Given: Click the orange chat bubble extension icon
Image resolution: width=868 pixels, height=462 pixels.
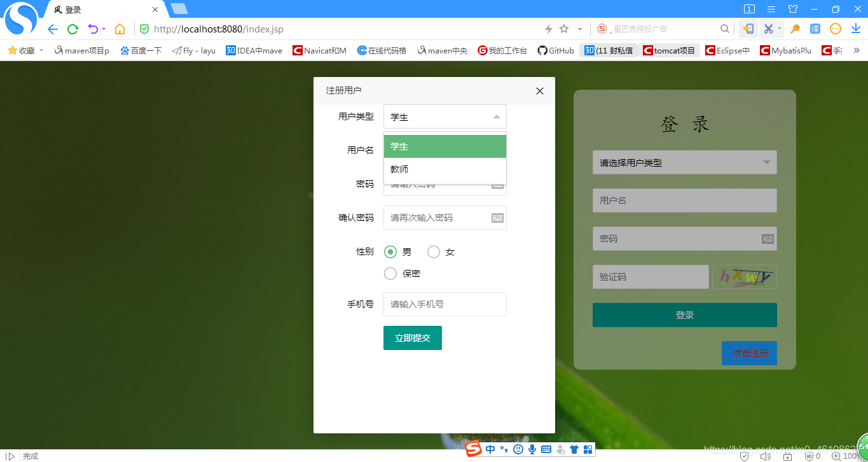Looking at the screenshot, I should [836, 29].
